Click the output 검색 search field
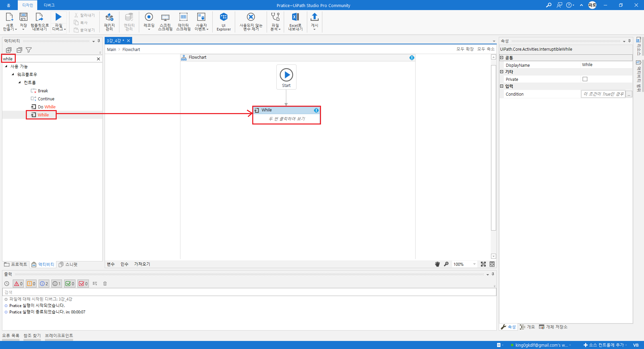This screenshot has height=349, width=644. click(249, 292)
